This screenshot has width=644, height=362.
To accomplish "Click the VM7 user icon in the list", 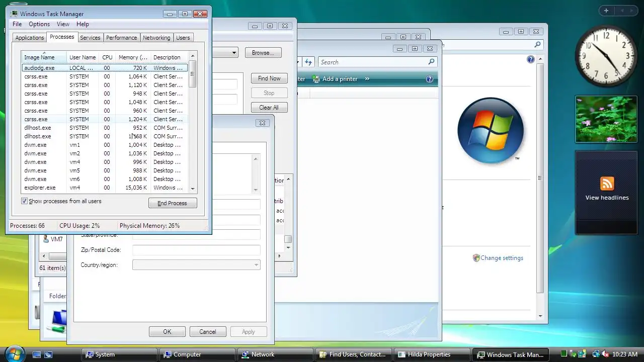I will point(46,239).
